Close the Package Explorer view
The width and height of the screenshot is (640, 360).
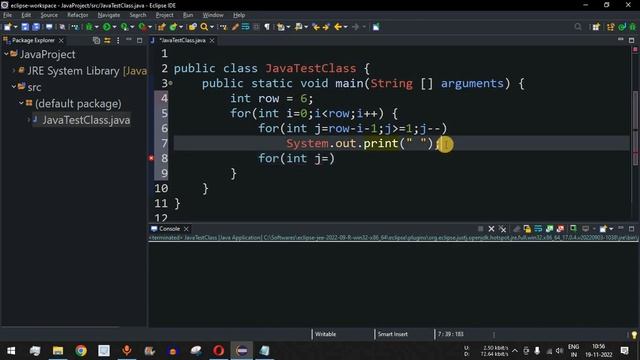(61, 40)
